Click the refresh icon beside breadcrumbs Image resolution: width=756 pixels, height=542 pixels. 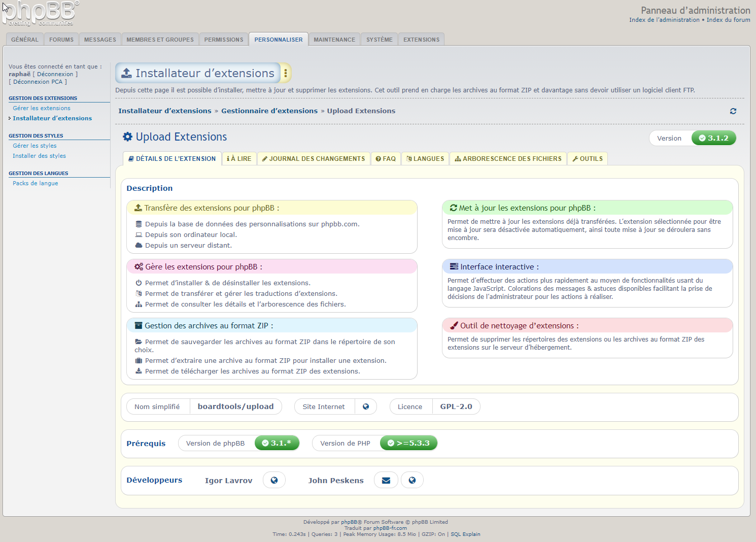pyautogui.click(x=733, y=111)
